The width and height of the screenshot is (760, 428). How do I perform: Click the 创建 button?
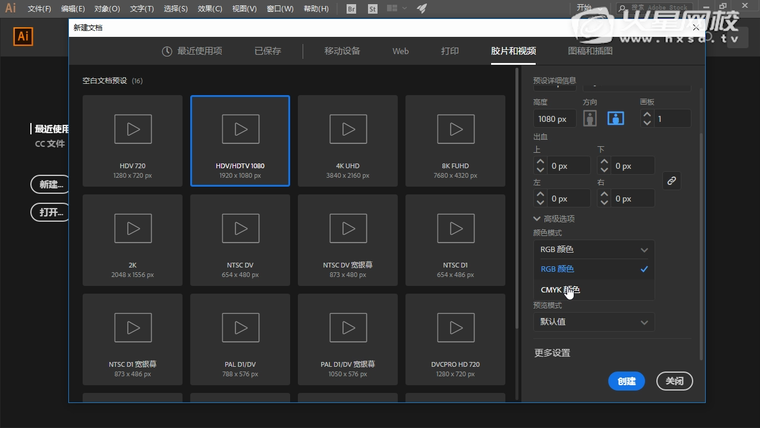pyautogui.click(x=626, y=381)
